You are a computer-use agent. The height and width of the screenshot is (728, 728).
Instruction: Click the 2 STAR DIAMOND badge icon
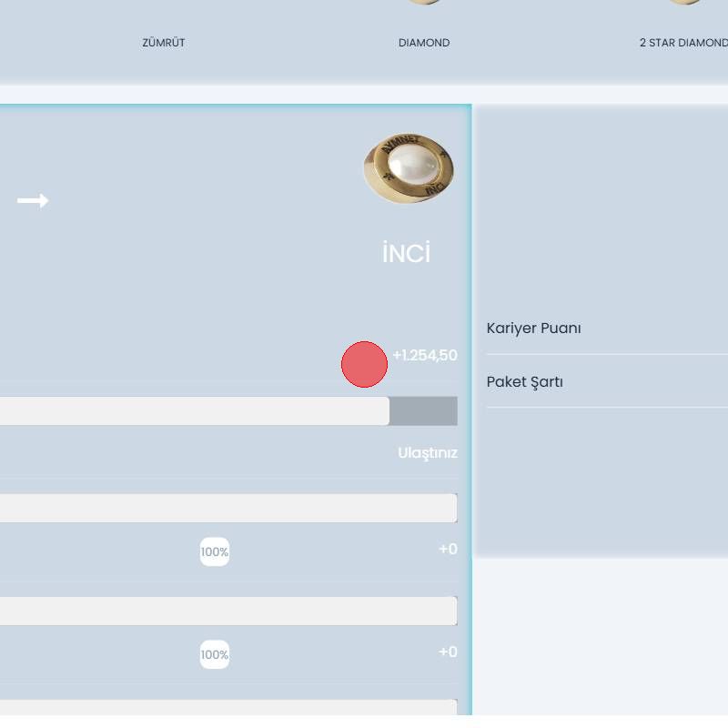click(x=684, y=3)
